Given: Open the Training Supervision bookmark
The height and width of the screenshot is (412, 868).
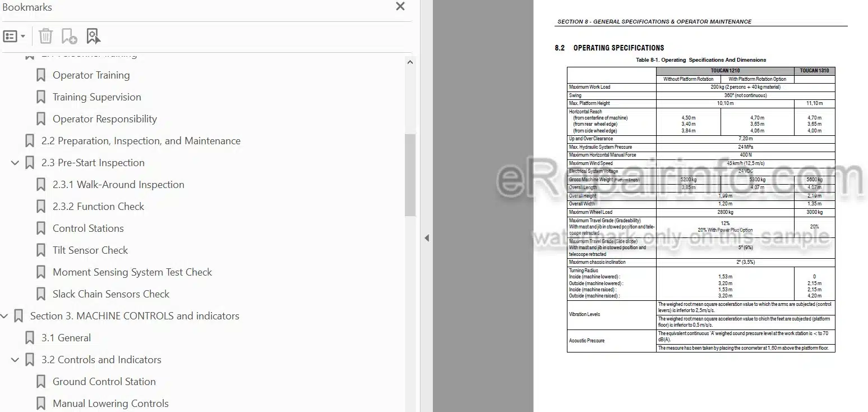Looking at the screenshot, I should tap(96, 97).
